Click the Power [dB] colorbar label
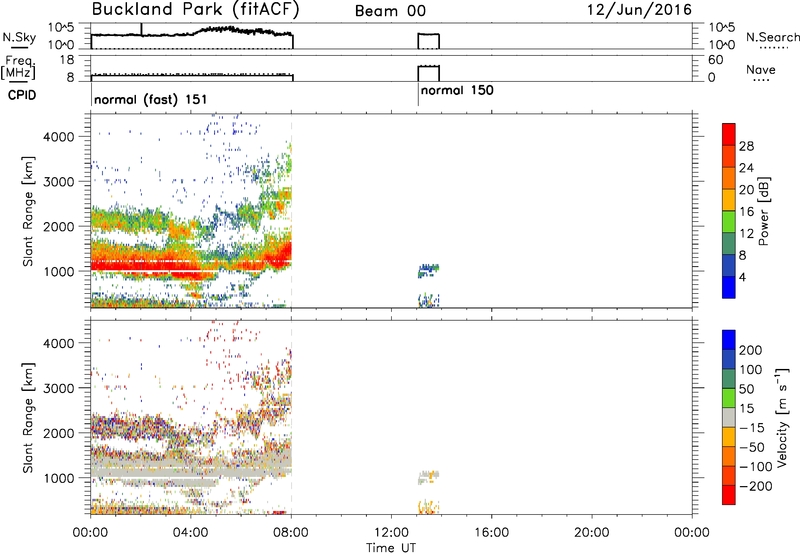This screenshot has height=554, width=800. coord(763,211)
